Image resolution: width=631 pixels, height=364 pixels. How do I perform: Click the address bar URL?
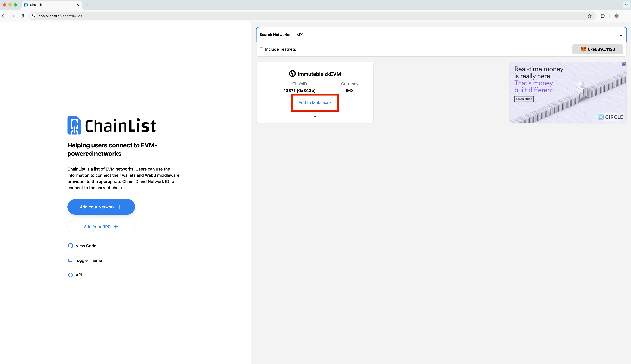61,16
